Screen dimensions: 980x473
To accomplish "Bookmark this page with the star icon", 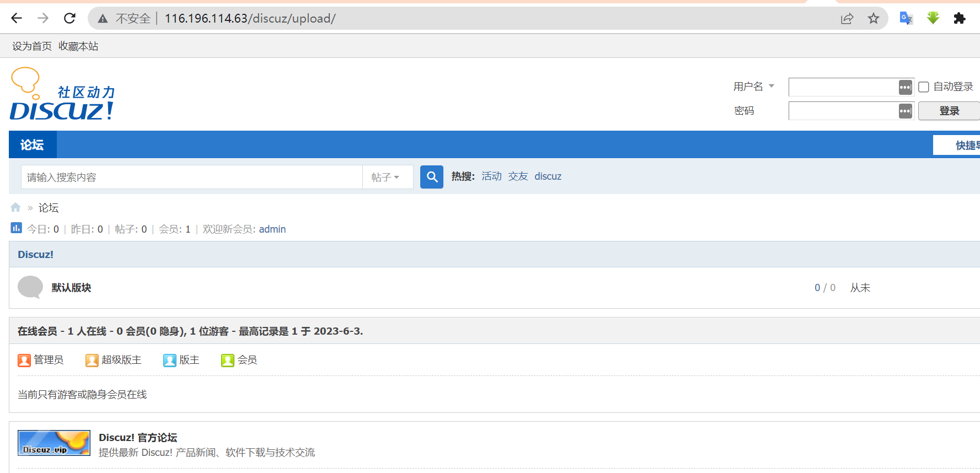I will (x=874, y=19).
